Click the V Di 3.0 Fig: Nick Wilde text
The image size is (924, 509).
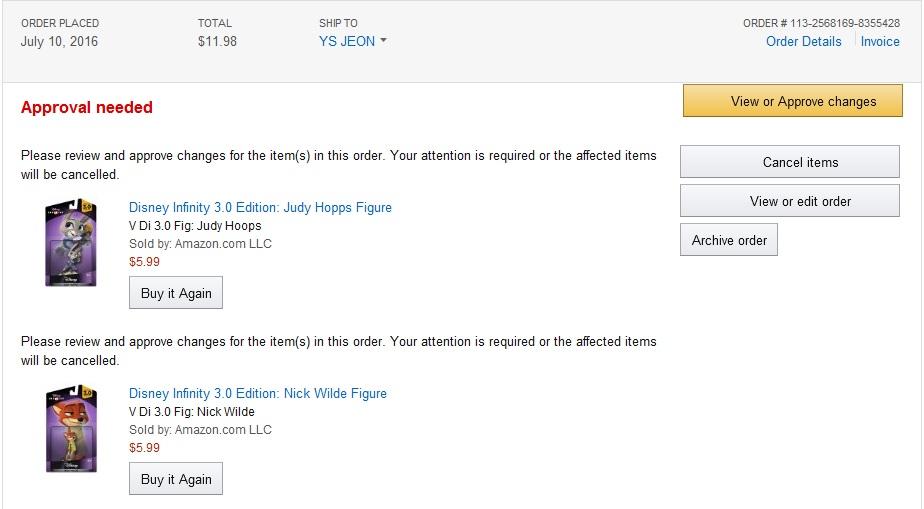(192, 411)
